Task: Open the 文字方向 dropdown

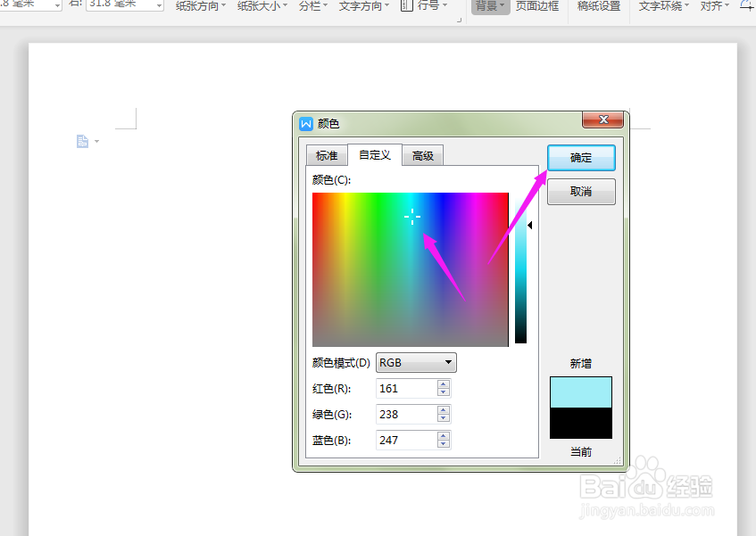Action: point(363,6)
